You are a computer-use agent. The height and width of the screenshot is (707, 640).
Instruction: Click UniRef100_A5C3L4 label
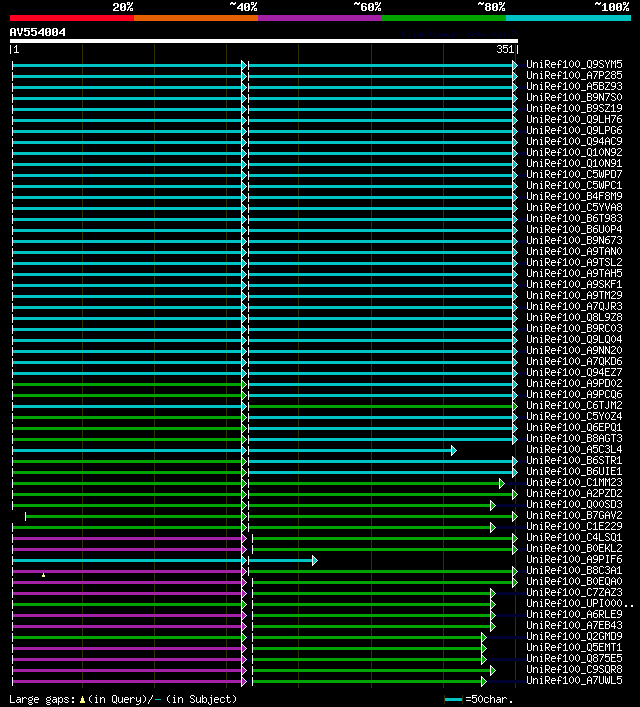coord(574,450)
